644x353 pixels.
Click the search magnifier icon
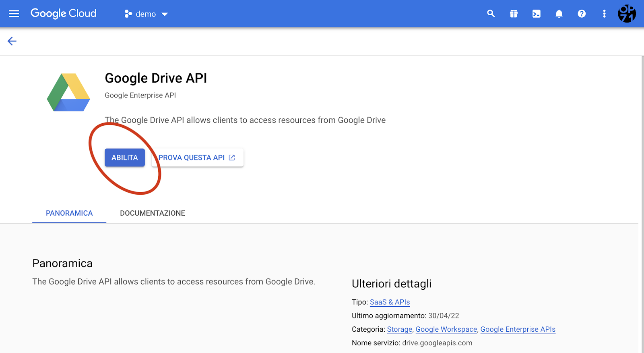point(491,14)
